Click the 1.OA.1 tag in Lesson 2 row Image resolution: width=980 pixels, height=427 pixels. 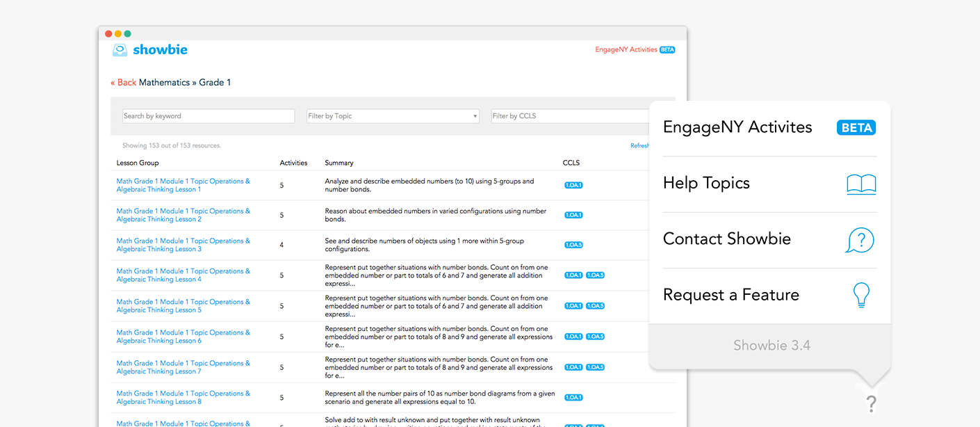click(x=573, y=216)
